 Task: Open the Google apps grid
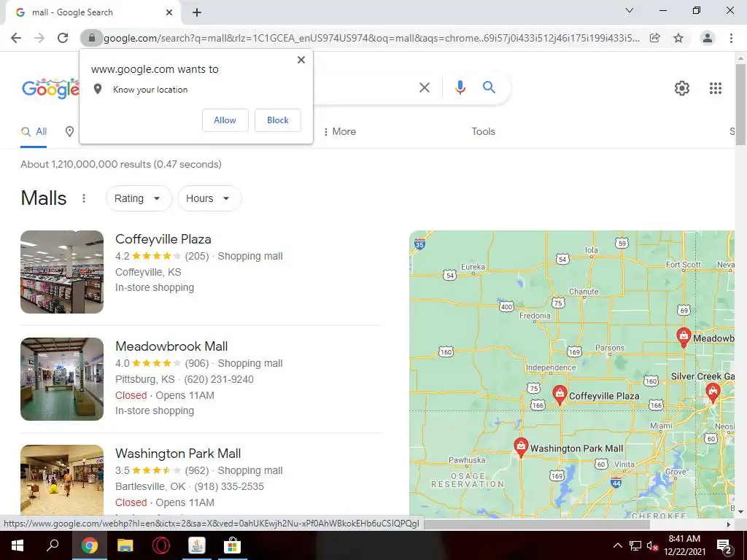coord(716,88)
